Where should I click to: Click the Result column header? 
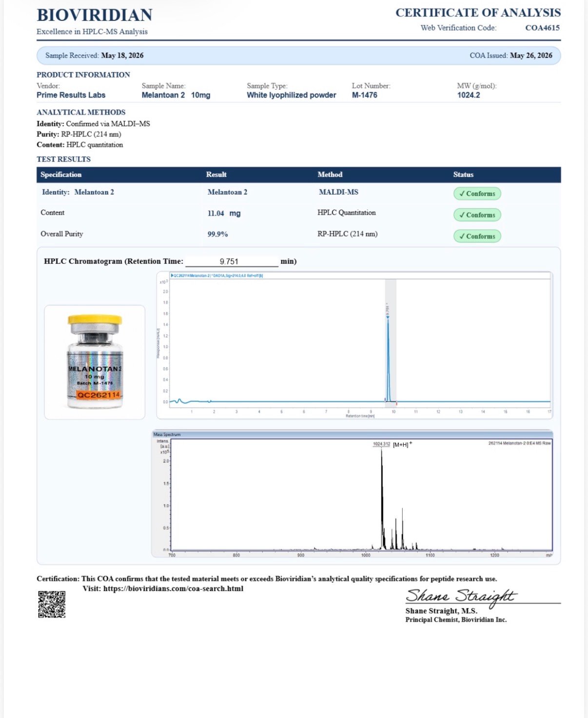[216, 175]
